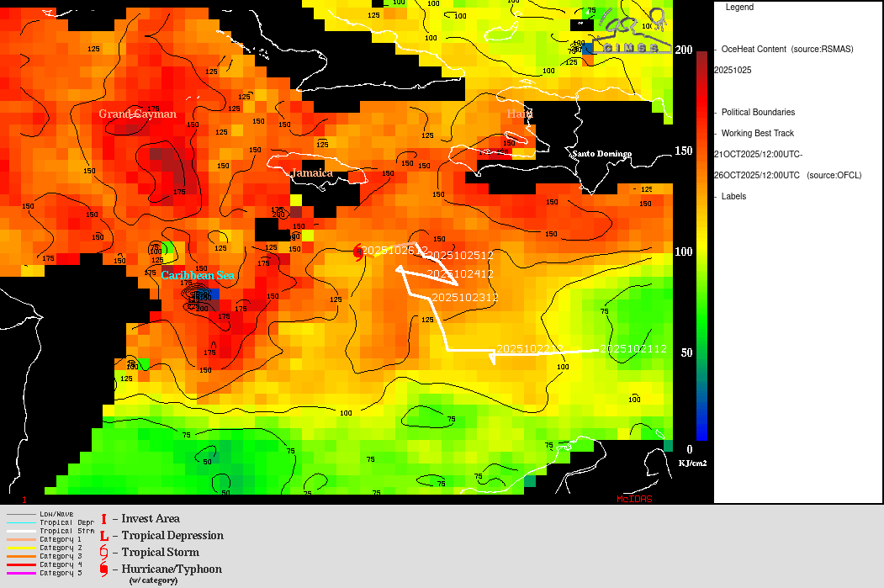
Task: Click the Political Boundaries legend entry
Action: click(758, 113)
